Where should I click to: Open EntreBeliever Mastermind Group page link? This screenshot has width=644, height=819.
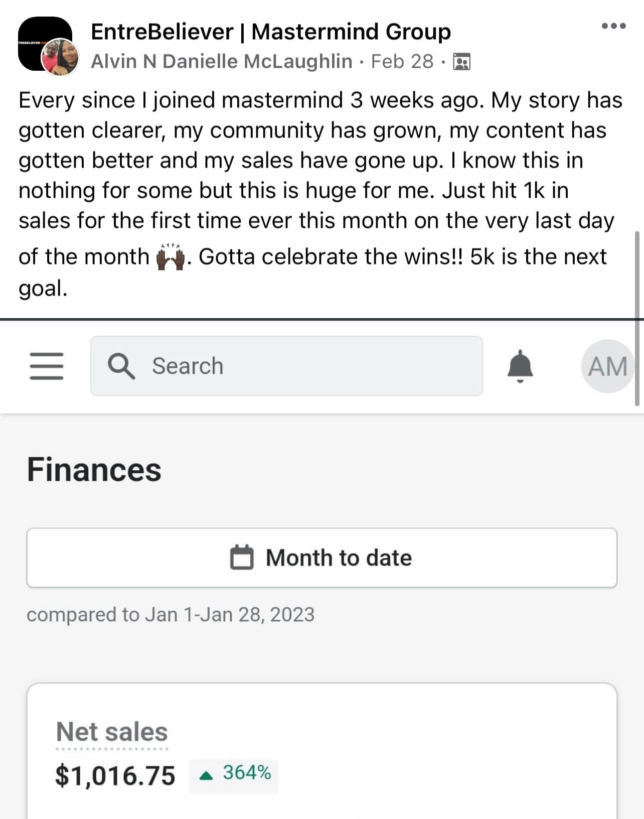point(270,32)
